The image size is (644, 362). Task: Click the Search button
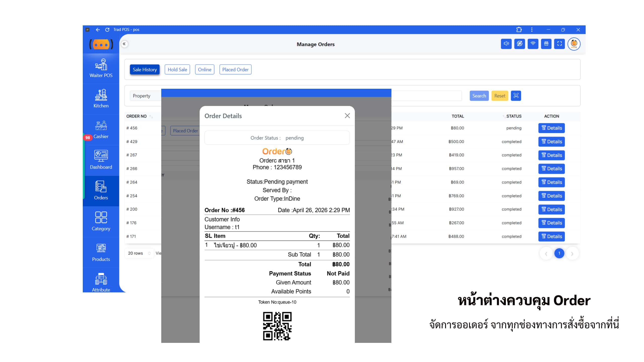coord(479,96)
